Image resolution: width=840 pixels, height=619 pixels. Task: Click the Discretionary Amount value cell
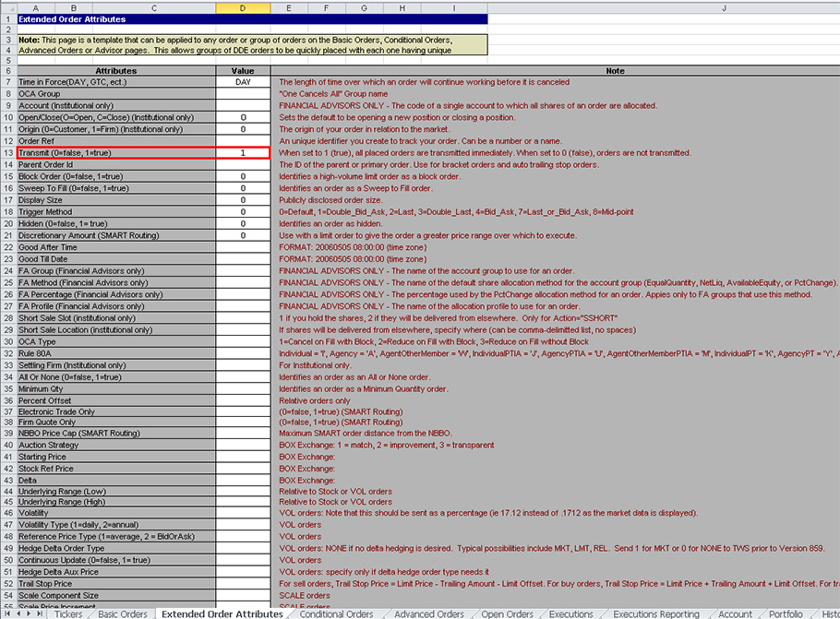243,235
